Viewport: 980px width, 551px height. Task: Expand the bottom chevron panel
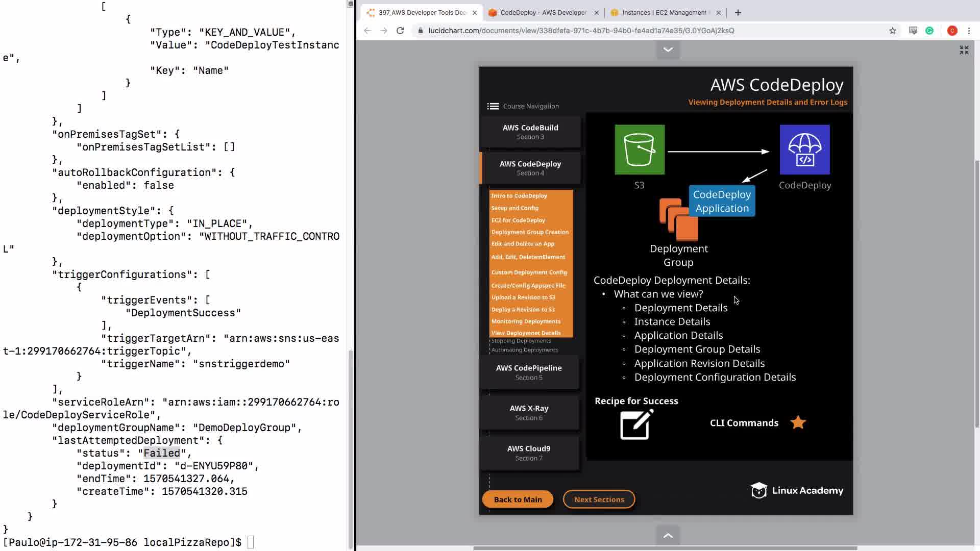(x=668, y=536)
